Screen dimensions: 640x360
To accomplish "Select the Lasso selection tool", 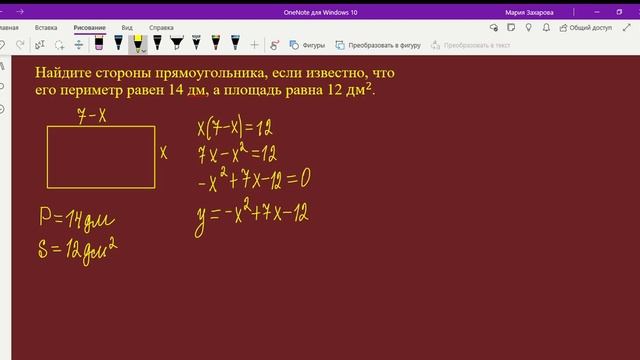I will (x=60, y=45).
